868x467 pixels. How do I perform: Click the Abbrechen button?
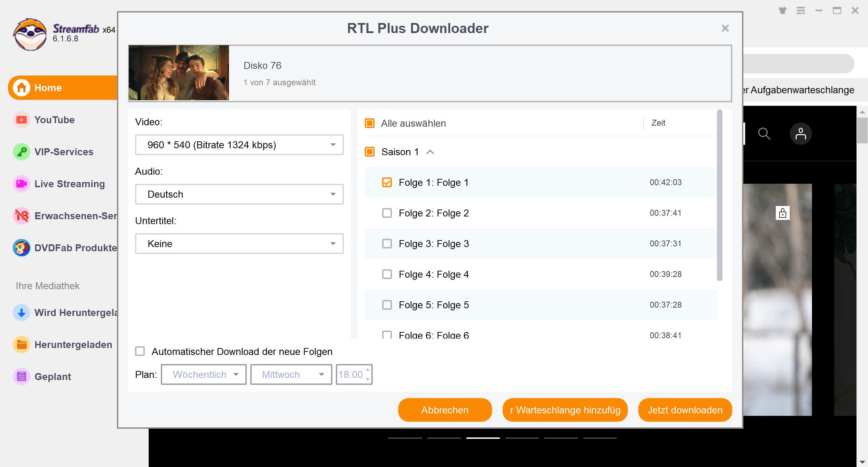pyautogui.click(x=445, y=410)
